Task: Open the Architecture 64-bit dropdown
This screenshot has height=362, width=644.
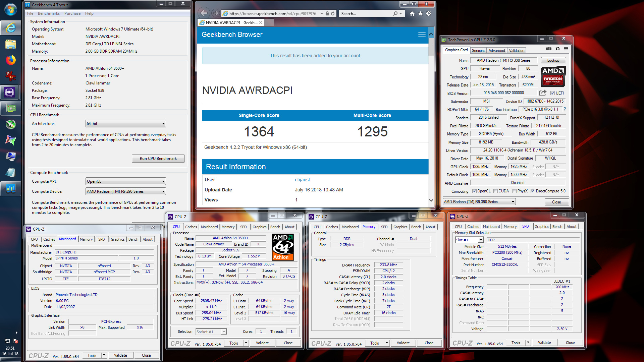Action: pyautogui.click(x=126, y=124)
